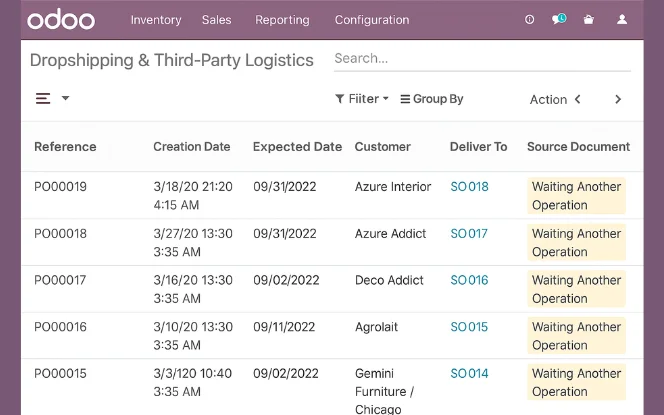
Task: Sort by Creation Date column header
Action: pos(192,147)
